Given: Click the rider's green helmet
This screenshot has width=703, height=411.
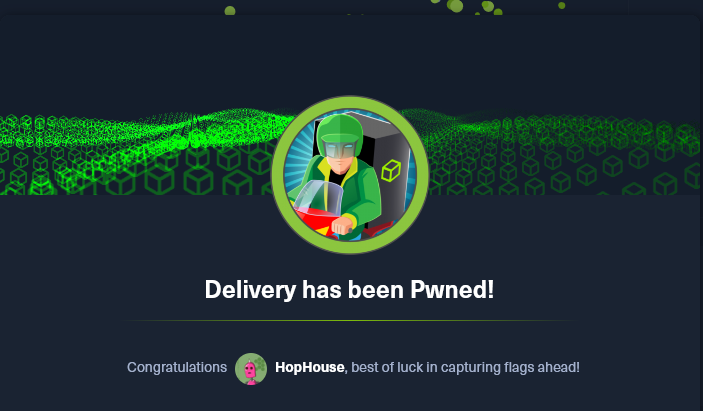Looking at the screenshot, I should (x=339, y=134).
